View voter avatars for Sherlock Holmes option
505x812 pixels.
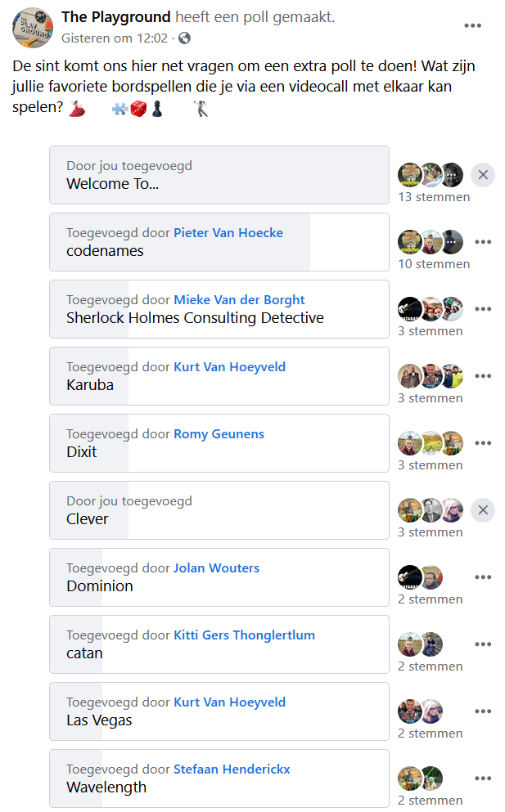(431, 309)
